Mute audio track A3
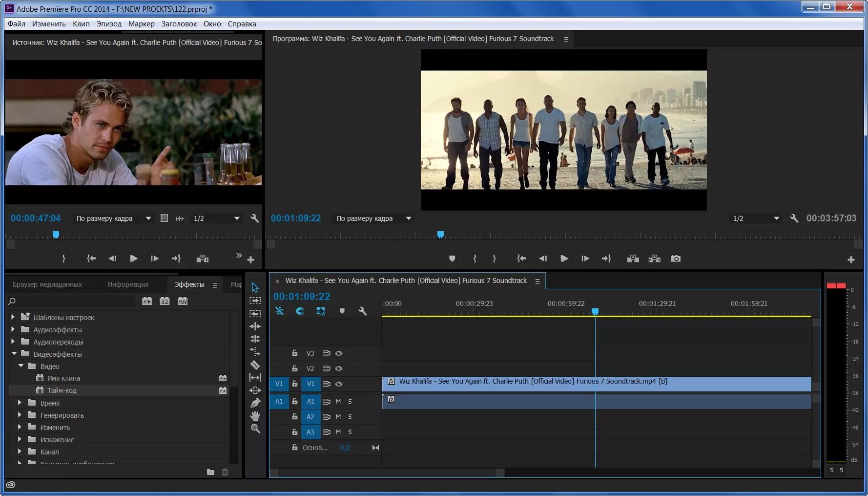Image resolution: width=868 pixels, height=496 pixels. pos(338,432)
